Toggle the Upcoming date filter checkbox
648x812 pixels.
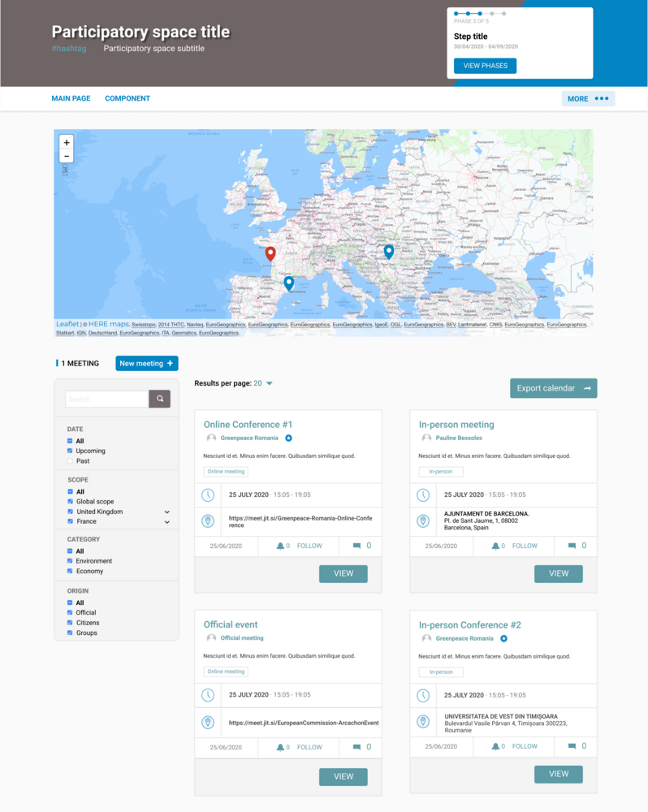pos(71,451)
